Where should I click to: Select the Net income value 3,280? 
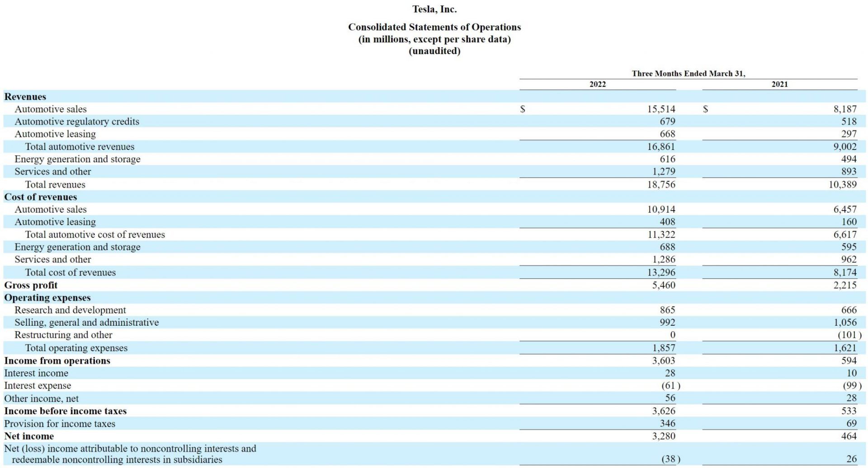663,436
